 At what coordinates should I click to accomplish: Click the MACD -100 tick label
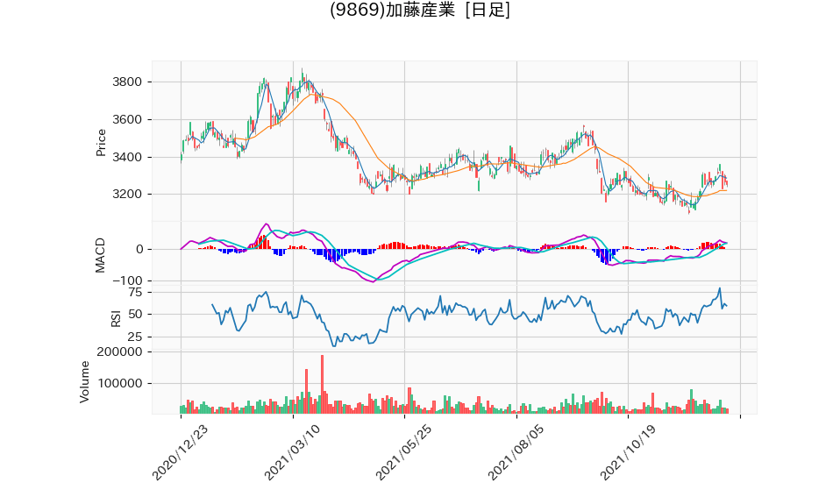[127, 280]
